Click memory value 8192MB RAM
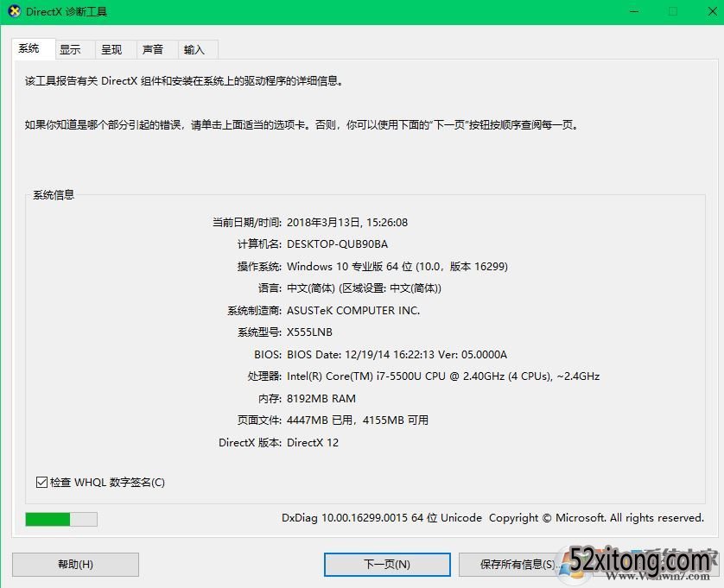Image resolution: width=724 pixels, height=588 pixels. [321, 398]
